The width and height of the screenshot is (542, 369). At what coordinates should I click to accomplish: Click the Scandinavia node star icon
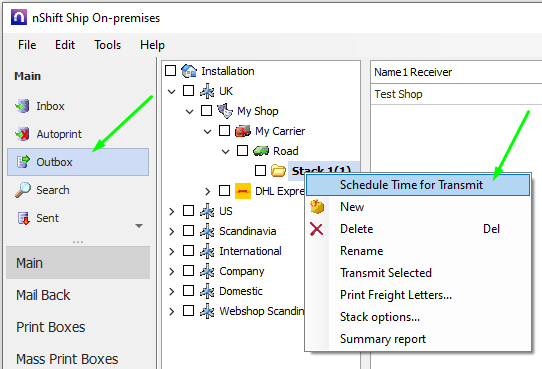coord(207,231)
